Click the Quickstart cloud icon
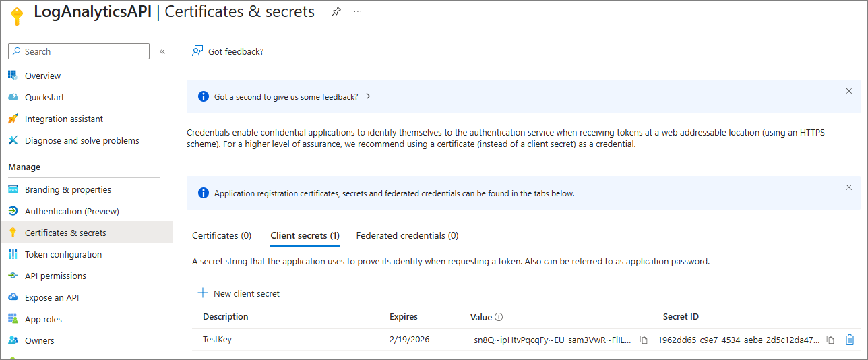The height and width of the screenshot is (360, 868). point(13,97)
